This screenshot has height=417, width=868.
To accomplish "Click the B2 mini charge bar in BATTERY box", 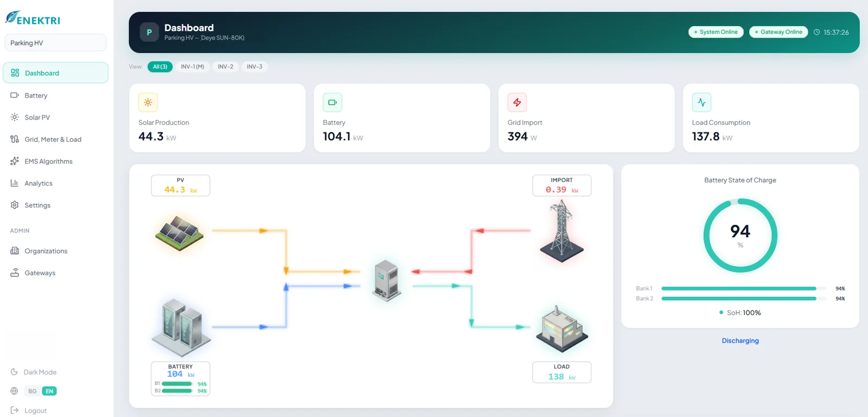I will (177, 391).
